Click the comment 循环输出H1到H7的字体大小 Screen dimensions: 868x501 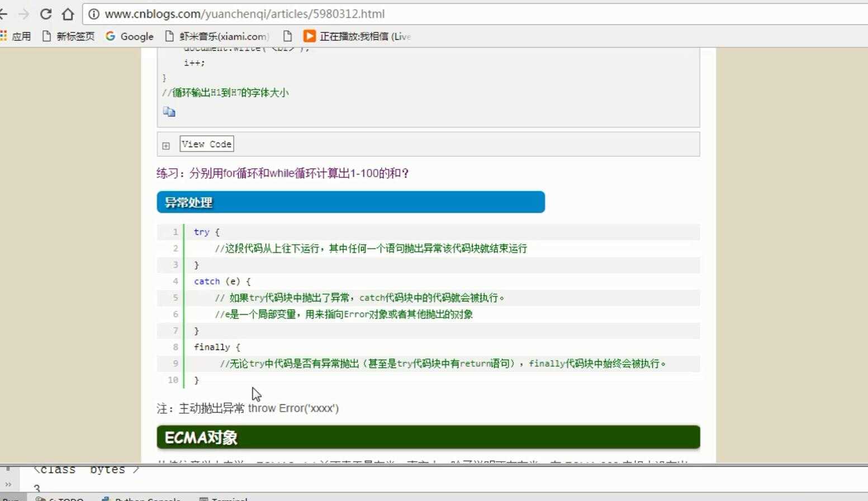[225, 93]
